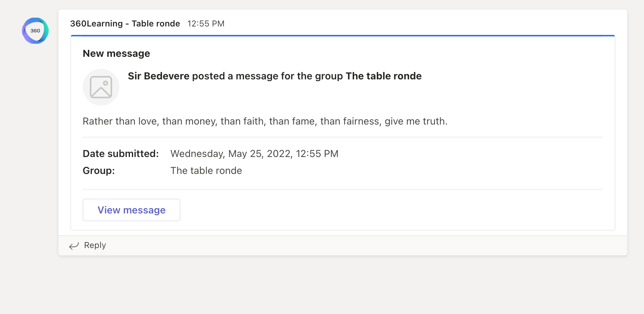Click the bold group name ending the headline

(x=383, y=76)
